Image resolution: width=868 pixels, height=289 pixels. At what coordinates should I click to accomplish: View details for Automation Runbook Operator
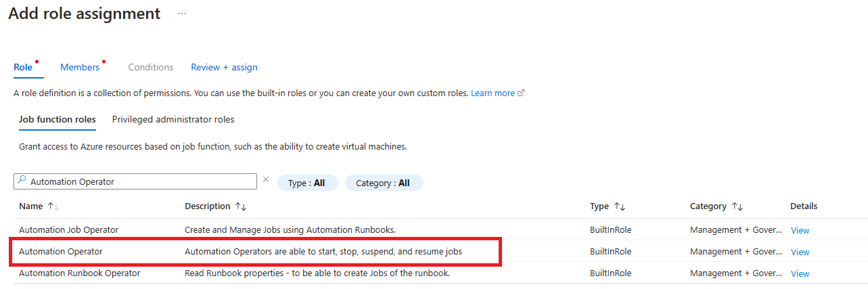800,273
